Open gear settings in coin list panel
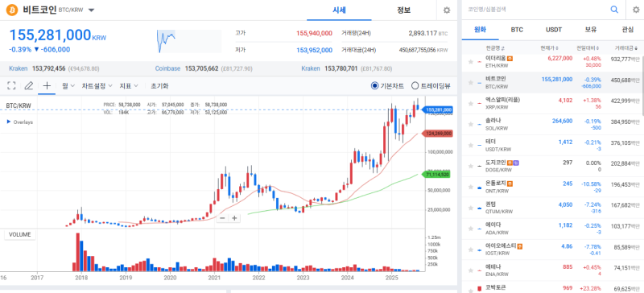Screen dimensions: 644x293 coord(635,10)
